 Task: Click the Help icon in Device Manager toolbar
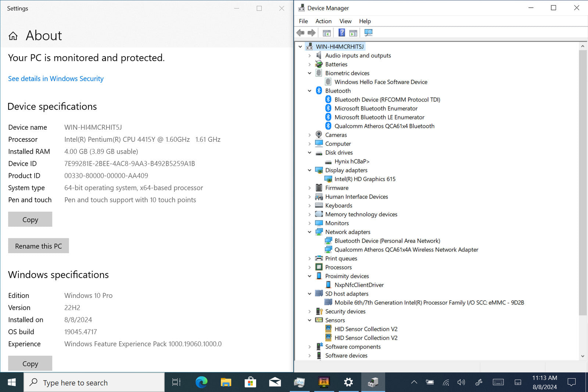click(341, 33)
